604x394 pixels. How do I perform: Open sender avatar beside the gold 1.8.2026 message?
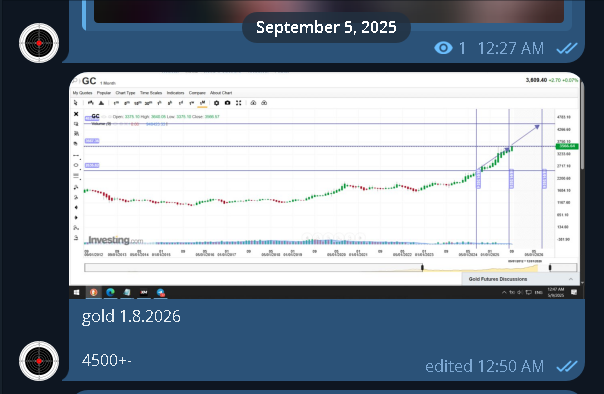point(39,361)
